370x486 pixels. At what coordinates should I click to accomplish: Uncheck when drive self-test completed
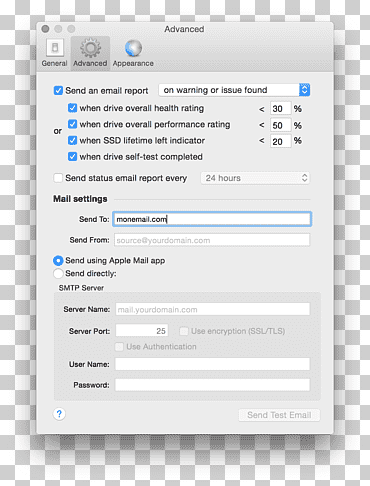pos(72,157)
